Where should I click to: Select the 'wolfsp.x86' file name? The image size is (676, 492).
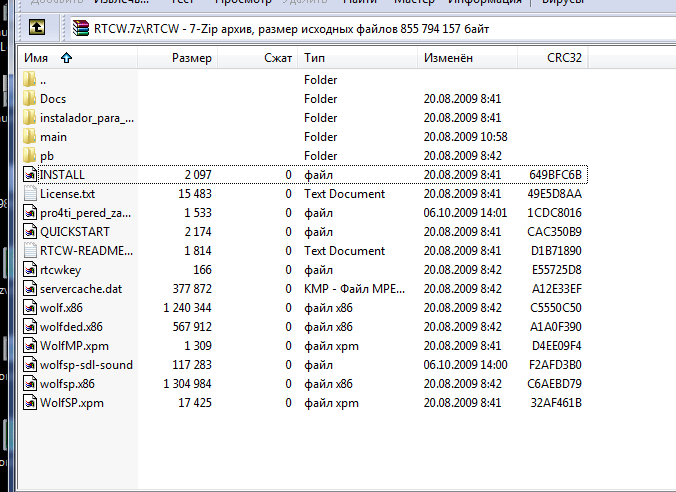[67, 384]
